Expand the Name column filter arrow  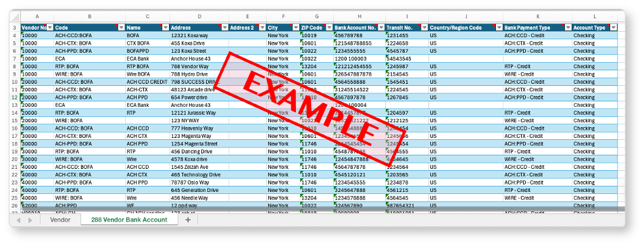click(166, 28)
